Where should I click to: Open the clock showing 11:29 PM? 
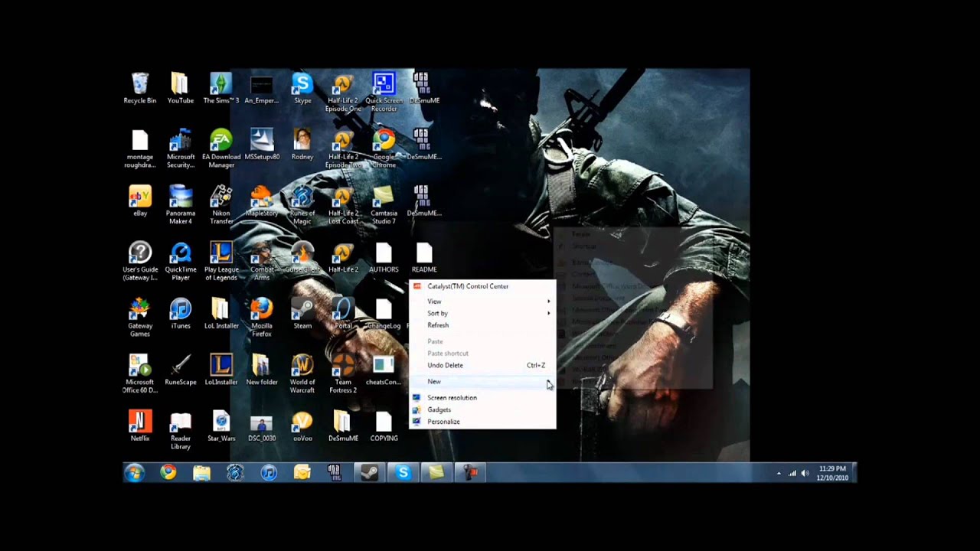coord(831,473)
